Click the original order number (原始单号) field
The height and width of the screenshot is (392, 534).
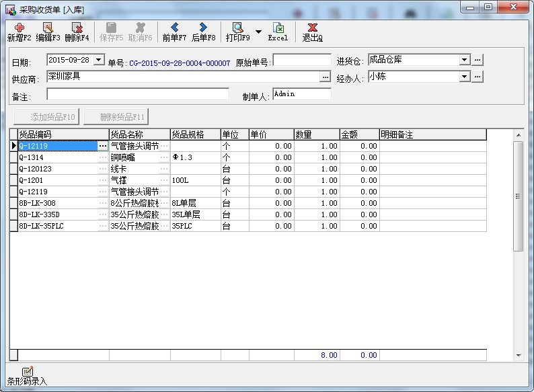[301, 61]
